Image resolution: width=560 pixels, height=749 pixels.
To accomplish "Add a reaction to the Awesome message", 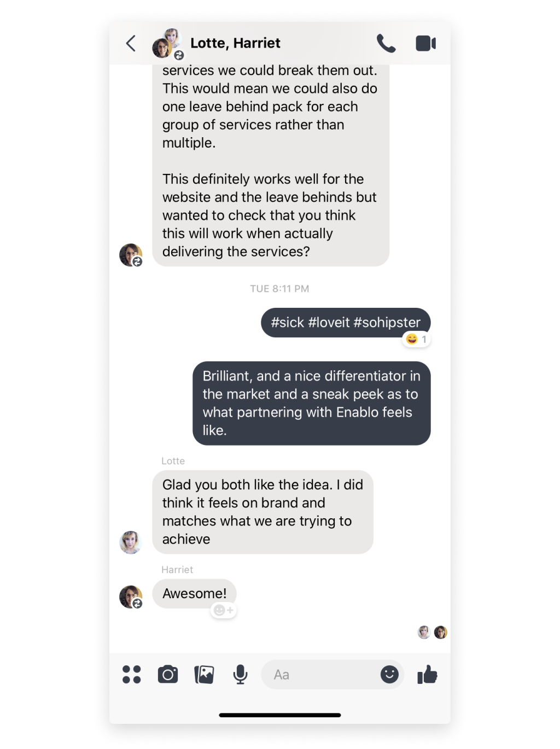I will 223,610.
